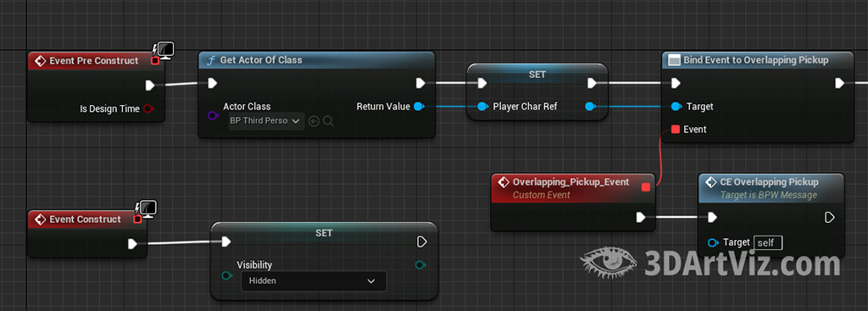
Task: Click use selected asset arrow icon
Action: pos(314,120)
